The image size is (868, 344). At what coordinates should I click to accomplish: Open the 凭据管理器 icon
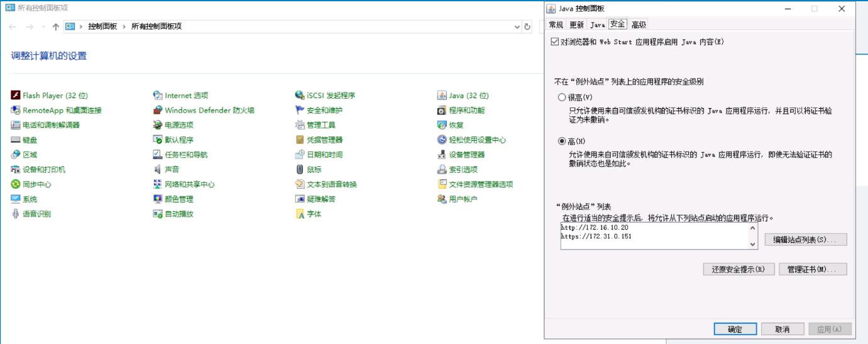[x=300, y=140]
